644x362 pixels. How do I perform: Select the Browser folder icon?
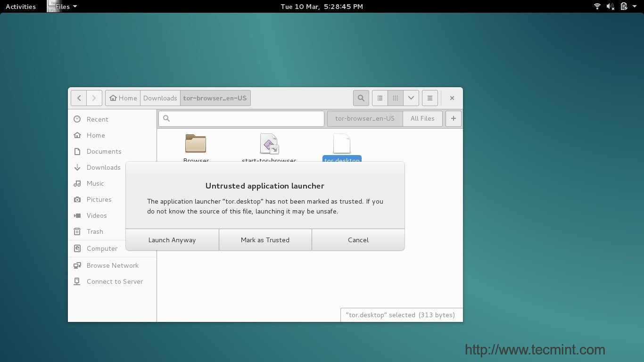click(x=196, y=144)
